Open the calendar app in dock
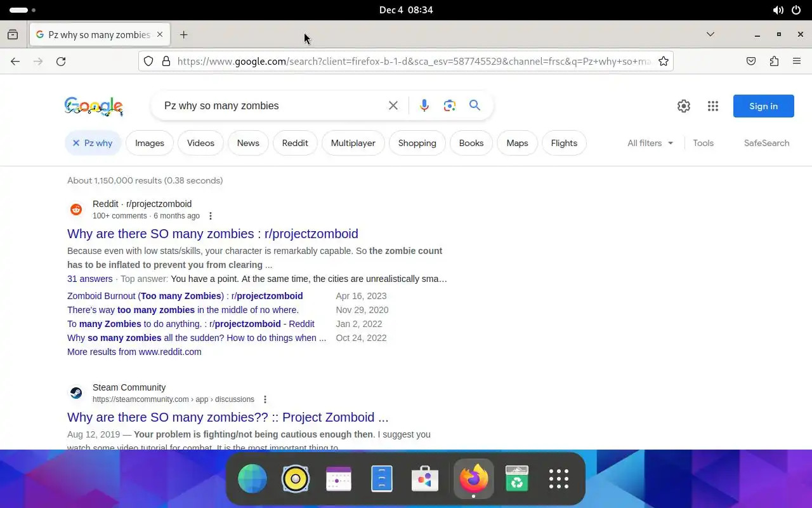812x508 pixels. coord(339,479)
